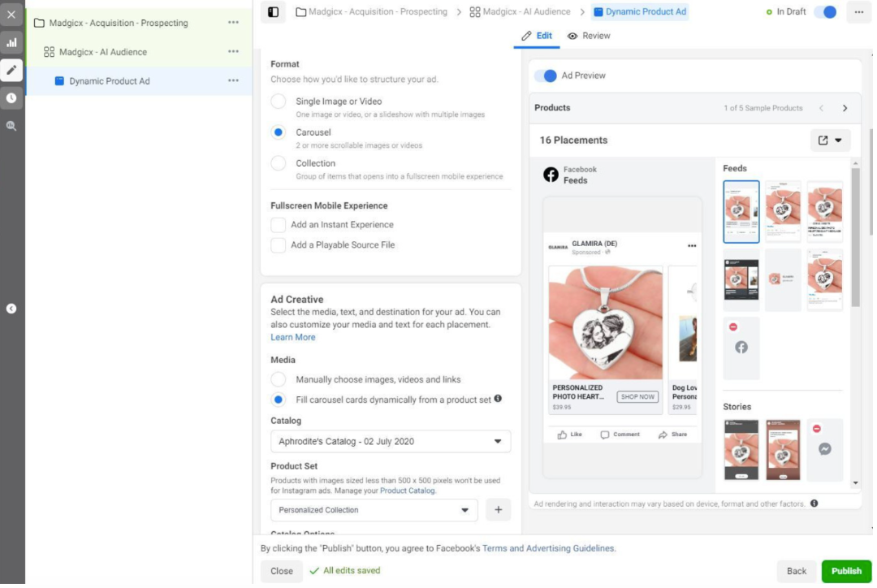Open the Catalog dropdown
Image resolution: width=877 pixels, height=588 pixels.
pos(391,442)
